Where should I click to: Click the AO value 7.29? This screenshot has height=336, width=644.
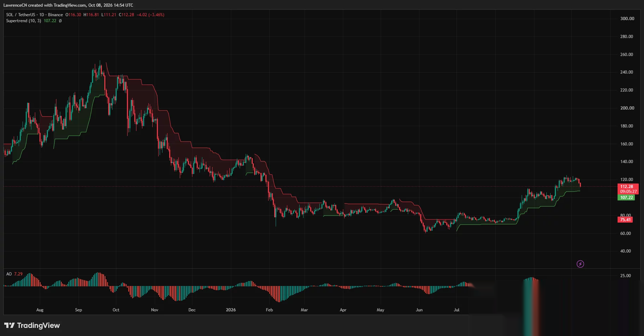tap(18, 274)
